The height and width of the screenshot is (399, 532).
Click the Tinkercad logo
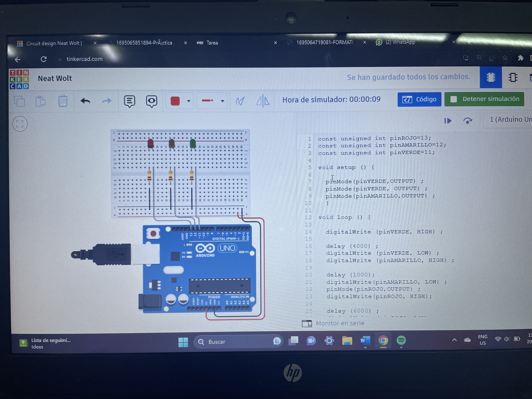point(19,79)
